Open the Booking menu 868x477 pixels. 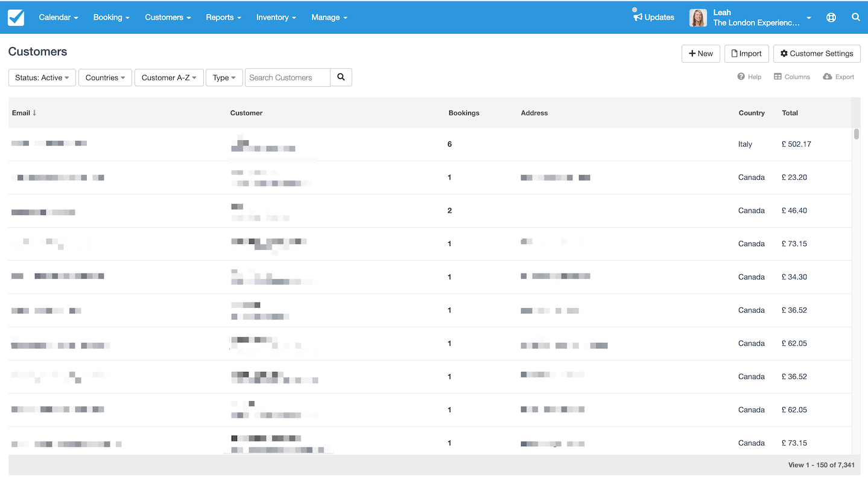click(112, 18)
